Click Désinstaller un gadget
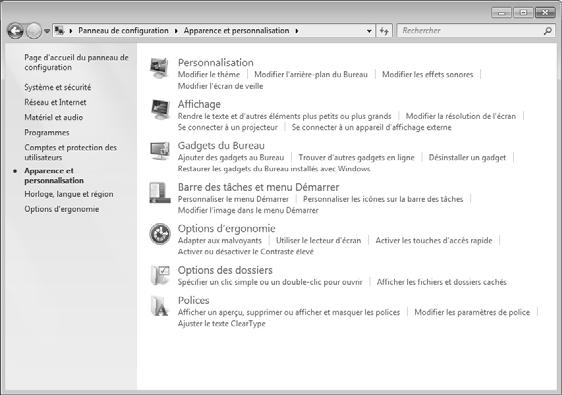Screen dimensions: 562x395 pyautogui.click(x=467, y=157)
